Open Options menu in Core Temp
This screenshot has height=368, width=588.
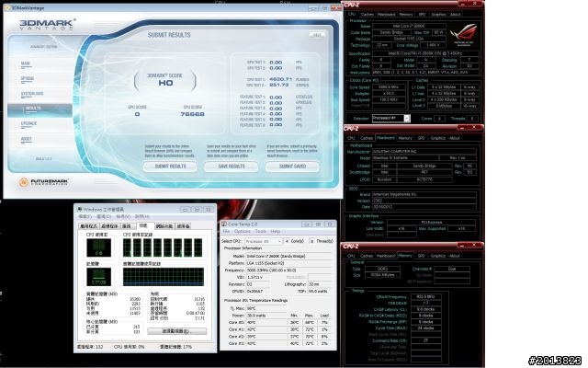[x=243, y=231]
